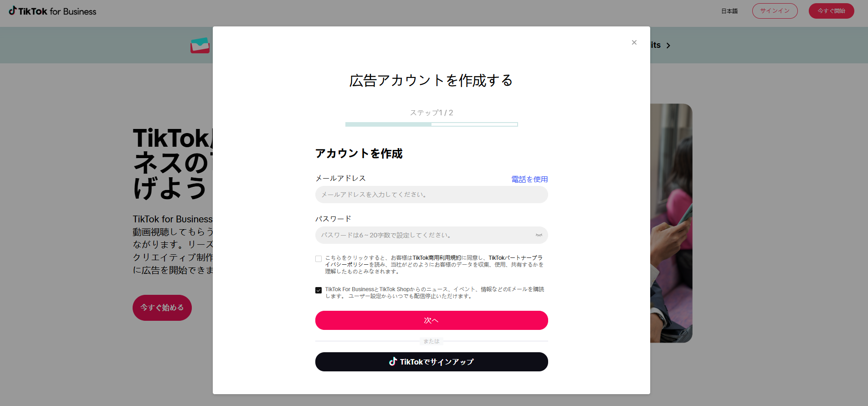The height and width of the screenshot is (406, 868).
Task: Click the woman-with-phone hero image
Action: click(x=671, y=223)
